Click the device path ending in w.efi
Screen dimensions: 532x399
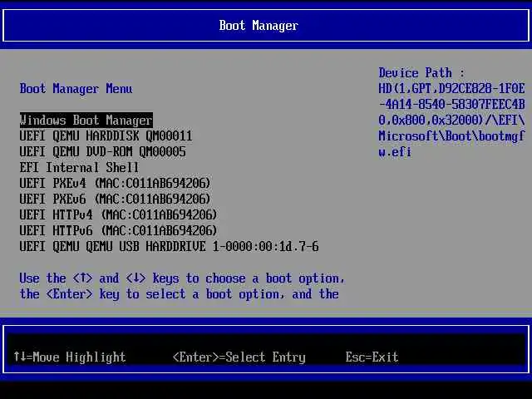[x=451, y=121]
